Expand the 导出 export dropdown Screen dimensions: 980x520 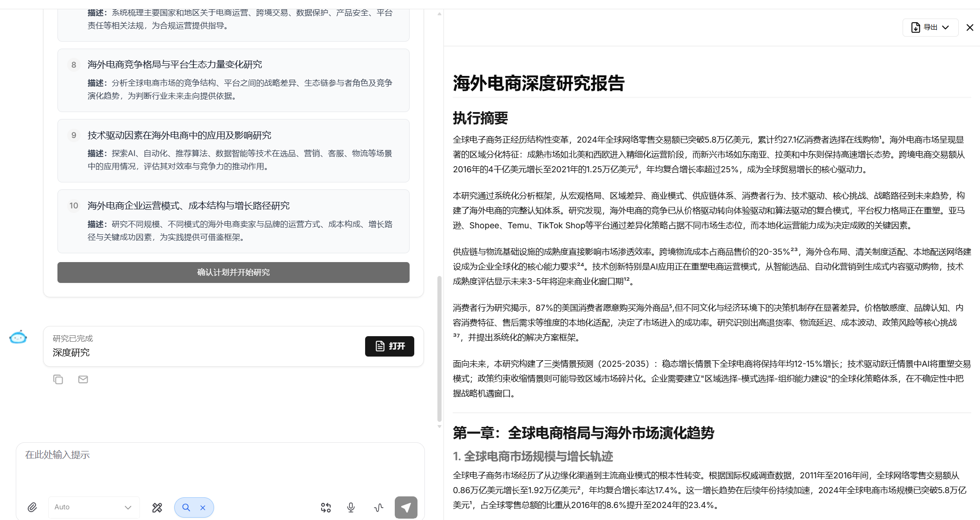click(x=930, y=27)
